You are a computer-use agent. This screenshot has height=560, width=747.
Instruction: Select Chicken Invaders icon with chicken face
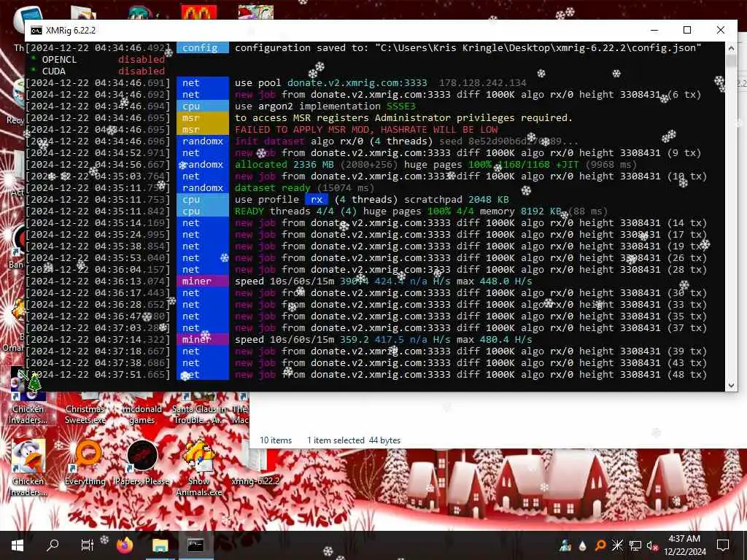coord(28,467)
